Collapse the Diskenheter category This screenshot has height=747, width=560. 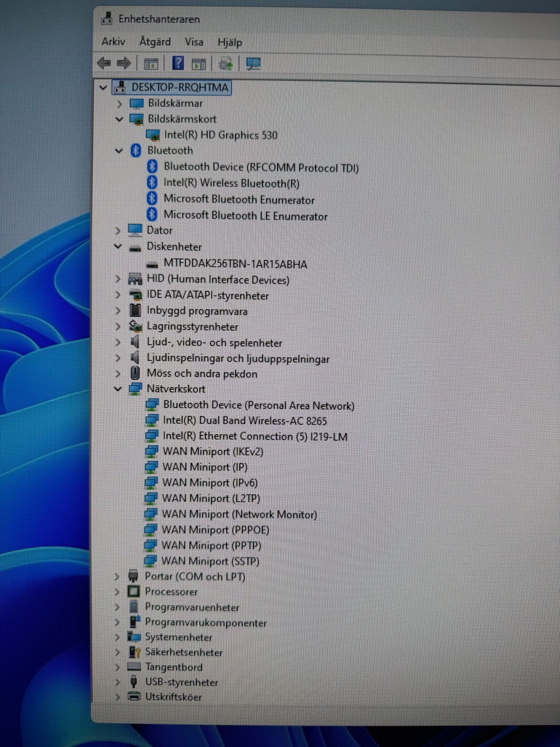[x=118, y=246]
